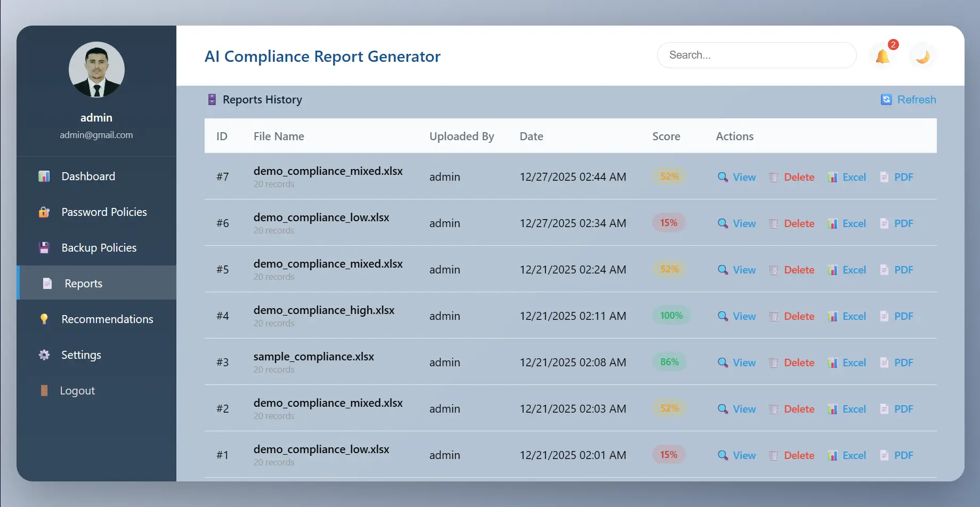Select the Reports sidebar item

point(83,284)
